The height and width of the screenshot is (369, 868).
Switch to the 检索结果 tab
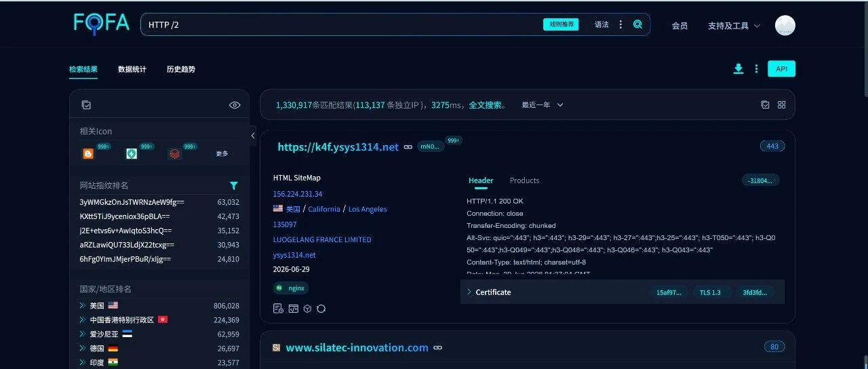click(83, 69)
